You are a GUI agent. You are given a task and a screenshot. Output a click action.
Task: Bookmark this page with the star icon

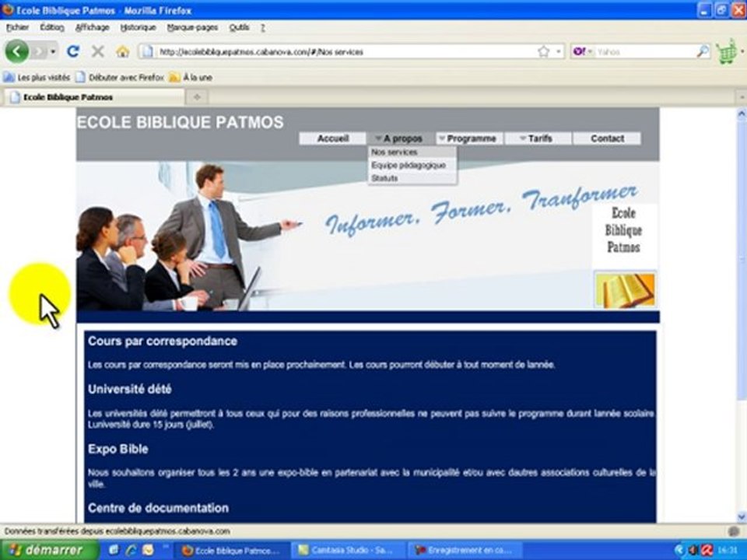coord(544,51)
